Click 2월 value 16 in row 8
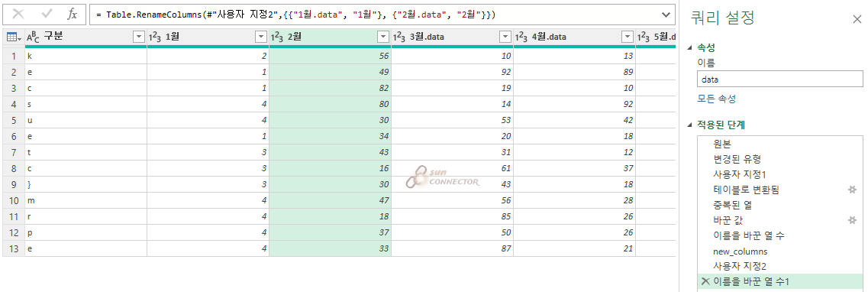 331,168
